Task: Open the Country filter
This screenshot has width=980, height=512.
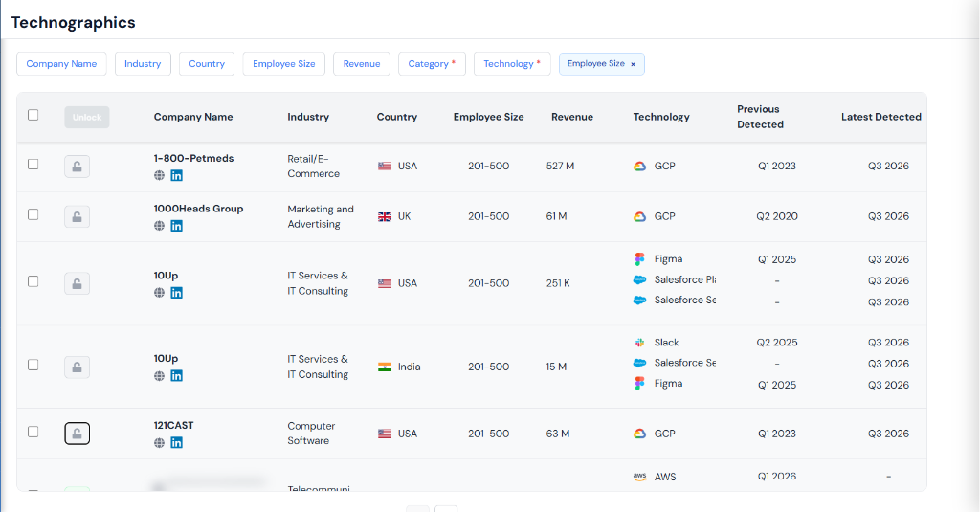Action: (x=207, y=64)
